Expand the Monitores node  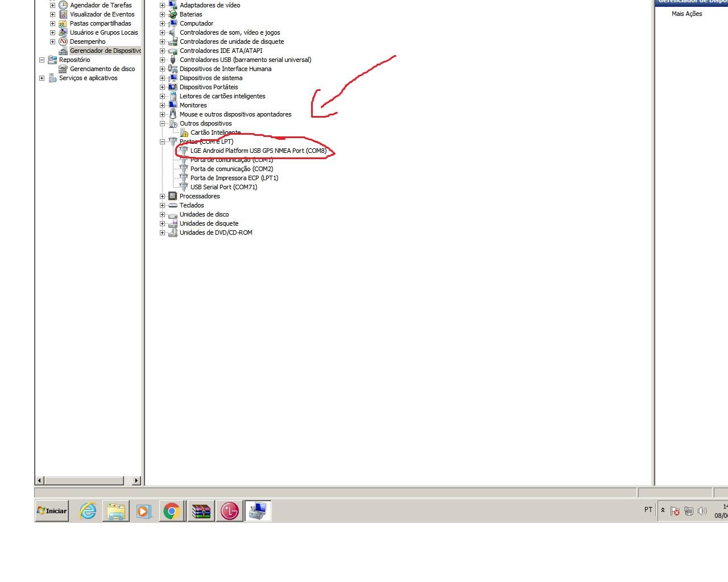[162, 105]
